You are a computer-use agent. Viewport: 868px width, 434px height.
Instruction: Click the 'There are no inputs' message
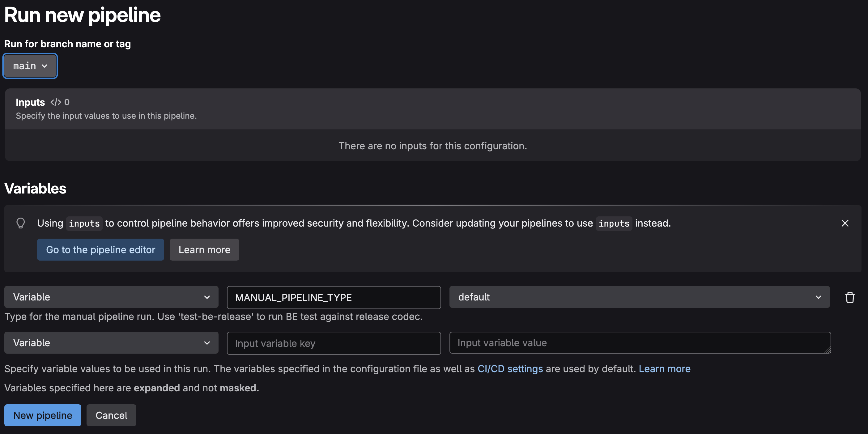coord(433,146)
